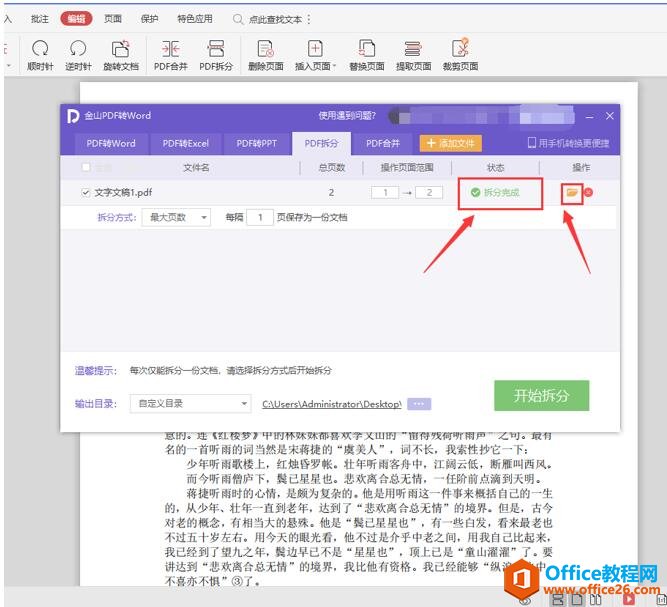
Task: Open the 提取页面 extract pages tool
Action: click(413, 55)
